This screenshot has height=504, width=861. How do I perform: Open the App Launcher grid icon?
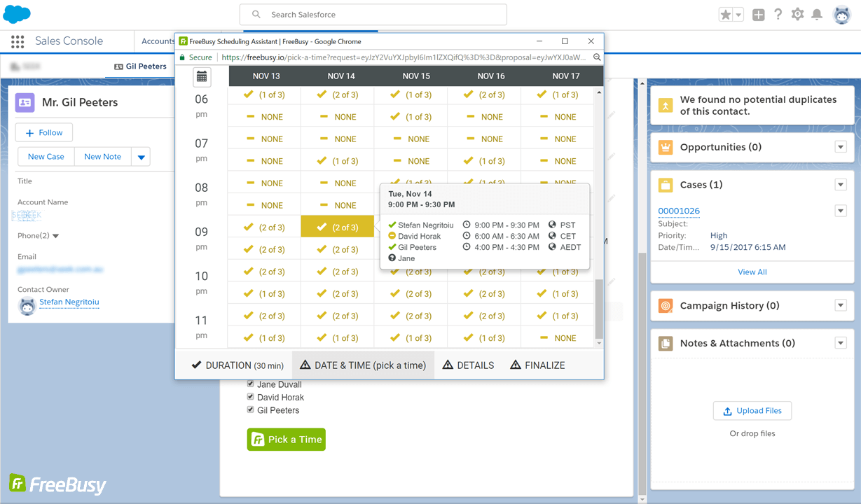[x=18, y=41]
